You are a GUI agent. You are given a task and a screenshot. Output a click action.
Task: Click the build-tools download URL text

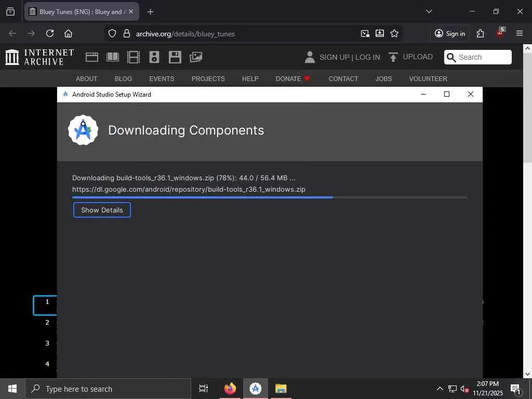[189, 189]
